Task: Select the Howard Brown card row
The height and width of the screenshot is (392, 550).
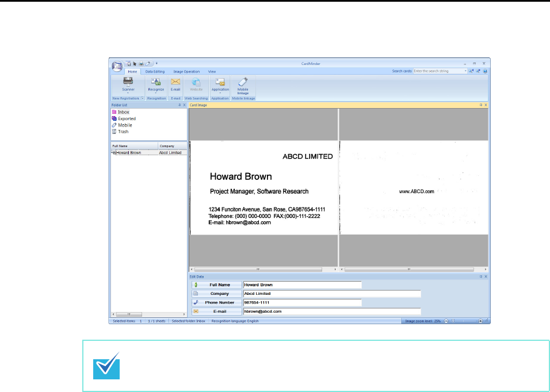Action: (149, 153)
